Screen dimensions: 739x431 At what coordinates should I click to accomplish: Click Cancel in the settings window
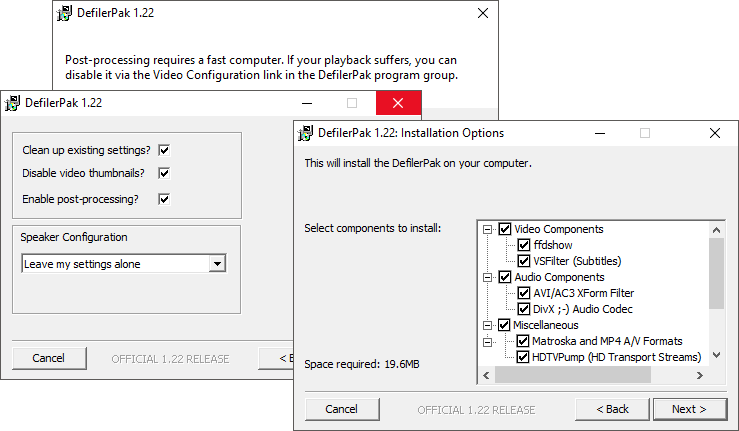point(49,358)
